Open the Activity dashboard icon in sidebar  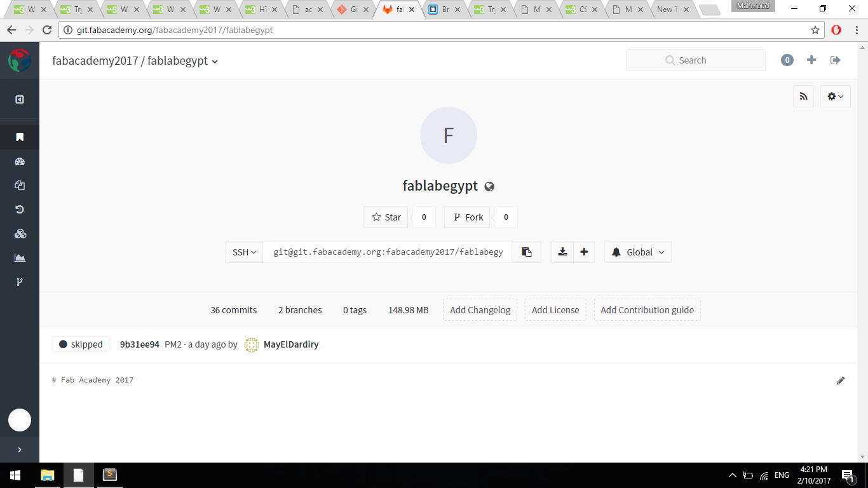[20, 161]
